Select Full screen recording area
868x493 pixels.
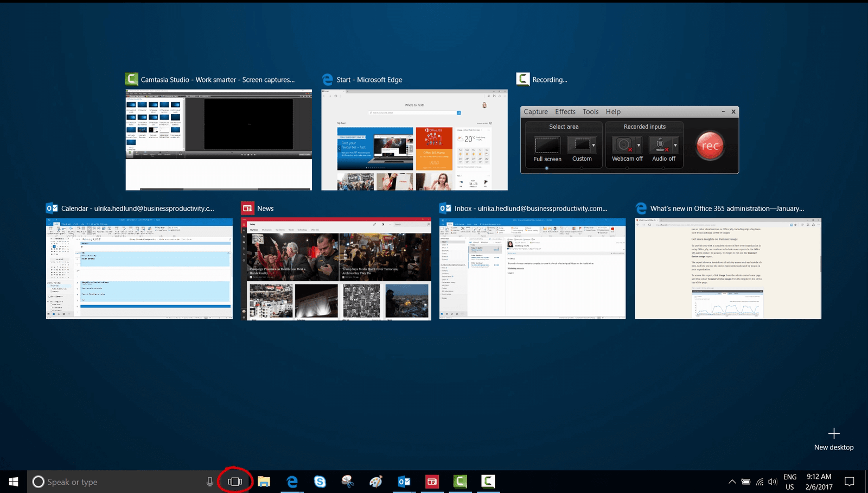(547, 146)
